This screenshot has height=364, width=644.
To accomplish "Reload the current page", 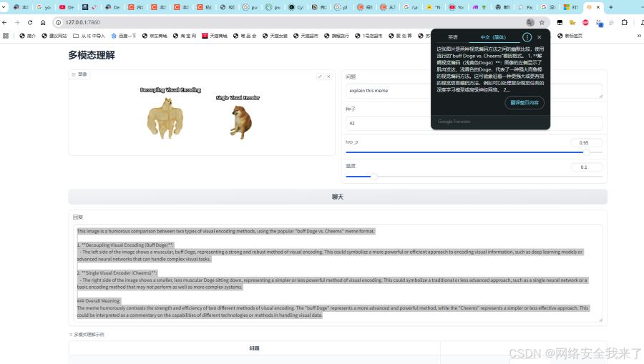I will coord(30,23).
